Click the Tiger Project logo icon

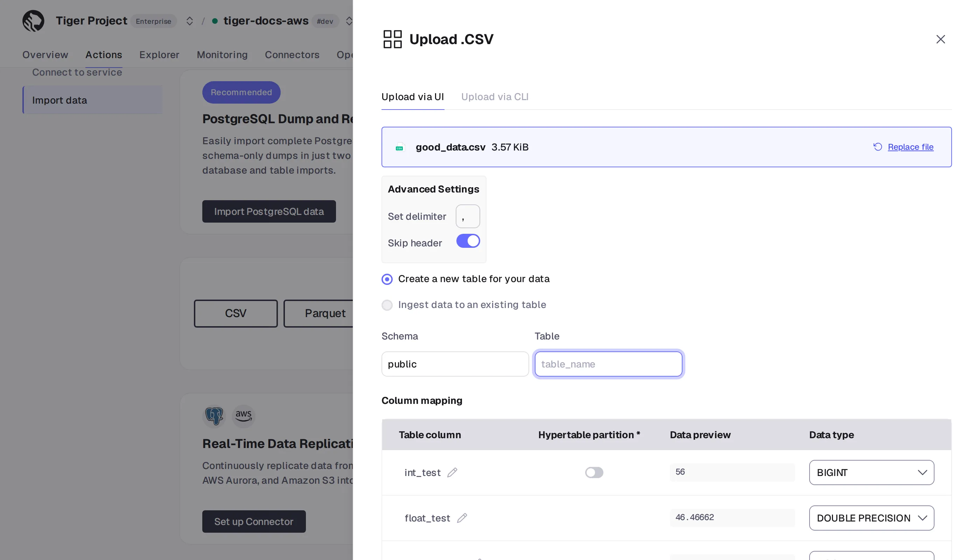pos(33,21)
